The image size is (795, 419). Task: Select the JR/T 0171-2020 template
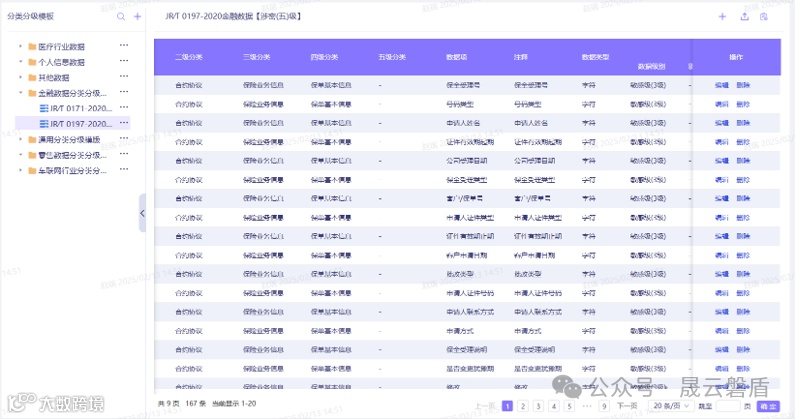coord(81,108)
